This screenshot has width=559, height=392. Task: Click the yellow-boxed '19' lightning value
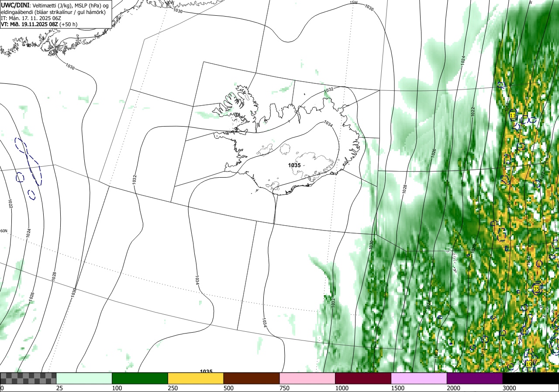tap(529, 364)
